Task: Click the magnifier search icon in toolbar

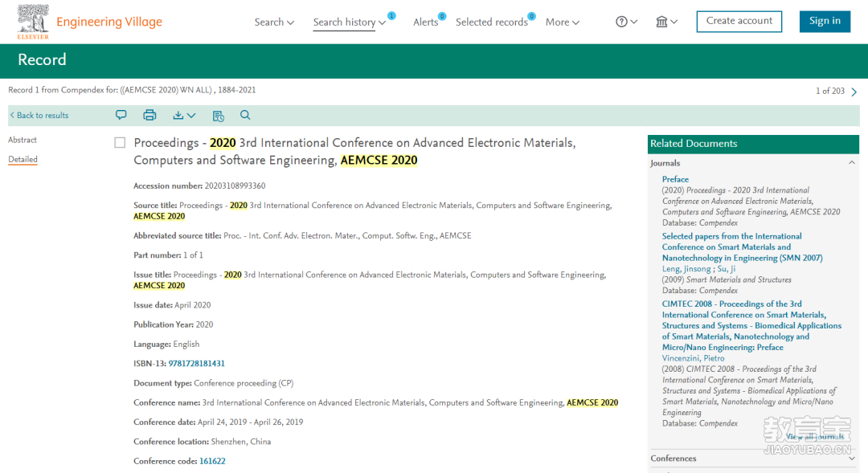Action: pyautogui.click(x=245, y=115)
